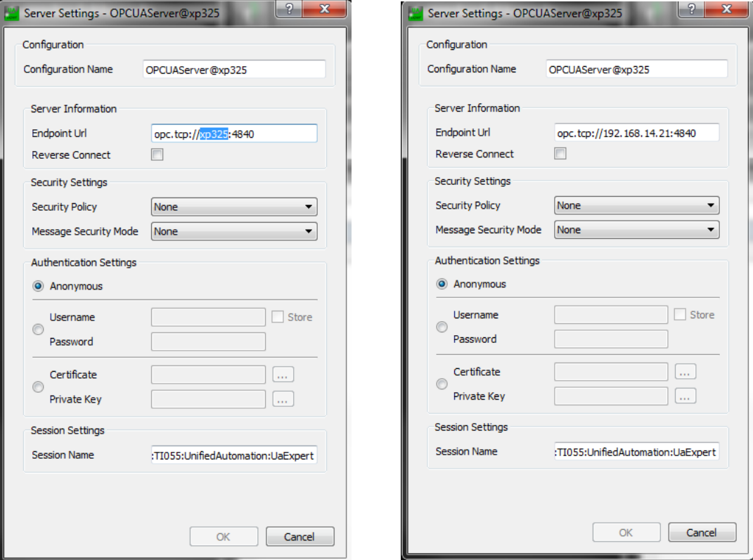
Task: Click the Certificate browse button in the left dialog
Action: click(x=283, y=375)
